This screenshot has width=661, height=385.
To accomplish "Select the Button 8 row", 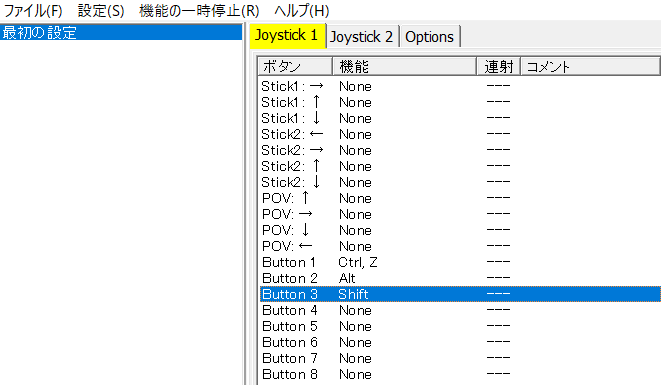I will click(460, 374).
